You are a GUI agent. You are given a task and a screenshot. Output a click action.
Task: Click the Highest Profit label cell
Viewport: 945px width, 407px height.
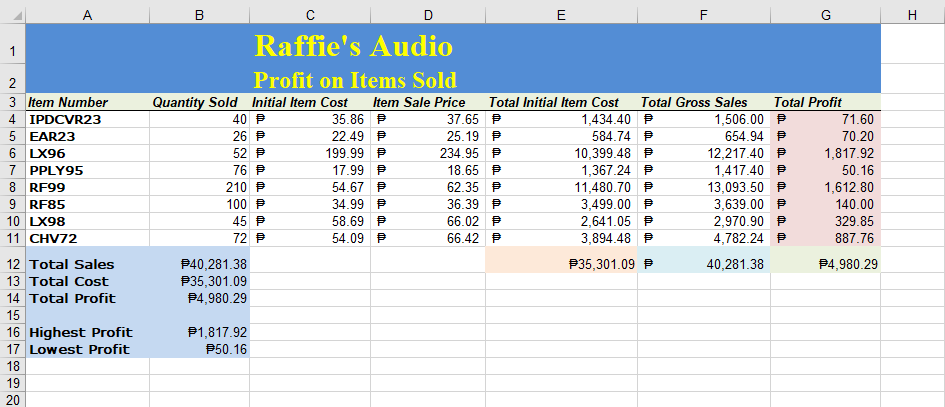[x=88, y=332]
